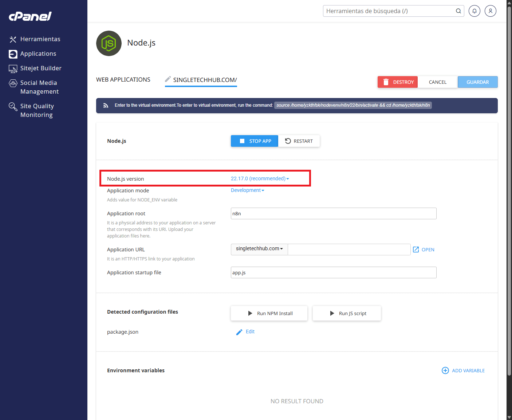The image size is (512, 420).
Task: Click the NO RESULT FOUND text
Action: click(297, 401)
